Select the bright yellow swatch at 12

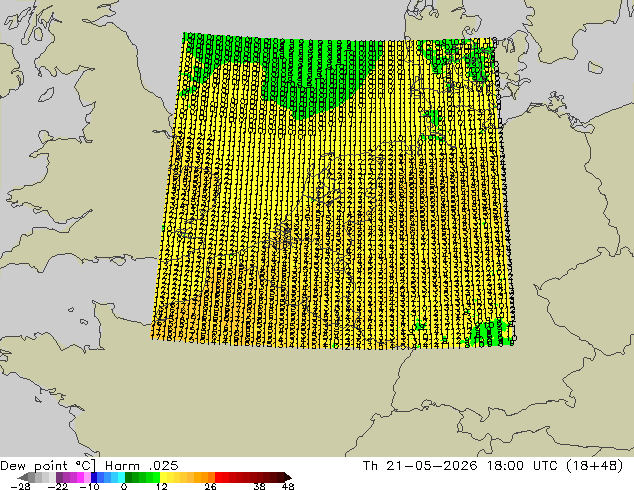click(x=163, y=477)
